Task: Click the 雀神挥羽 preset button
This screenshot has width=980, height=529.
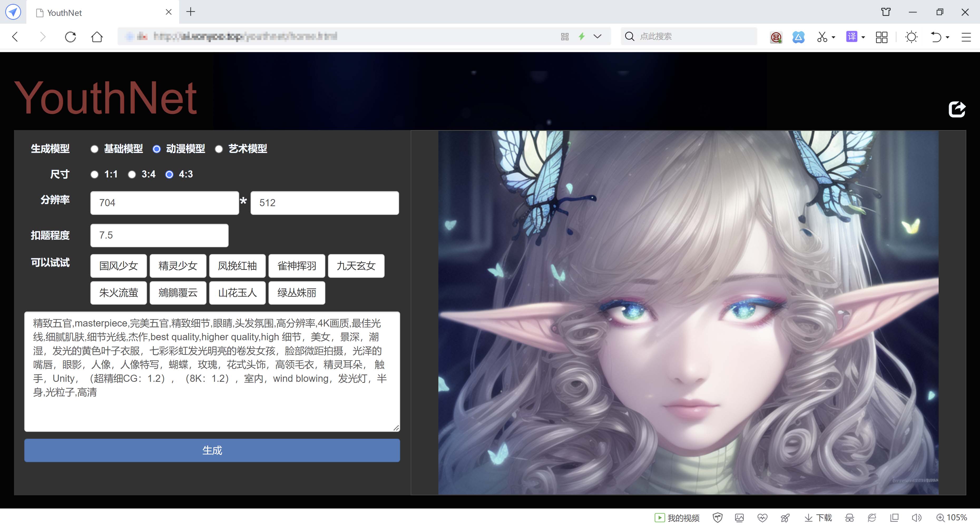Action: point(297,266)
